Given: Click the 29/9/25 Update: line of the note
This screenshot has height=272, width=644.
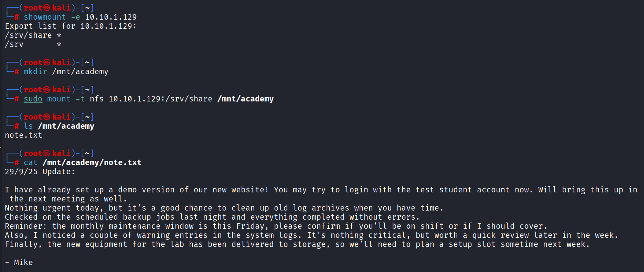Looking at the screenshot, I should coord(40,172).
